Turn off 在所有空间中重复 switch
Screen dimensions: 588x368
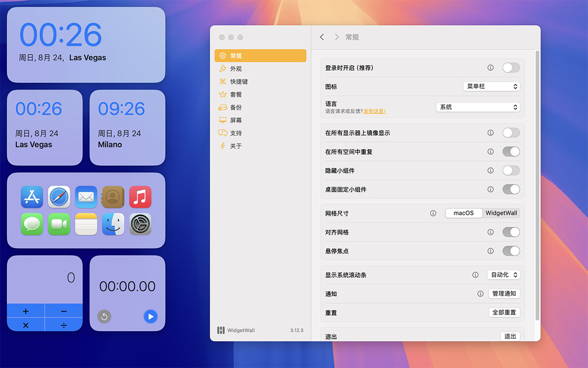click(x=511, y=152)
